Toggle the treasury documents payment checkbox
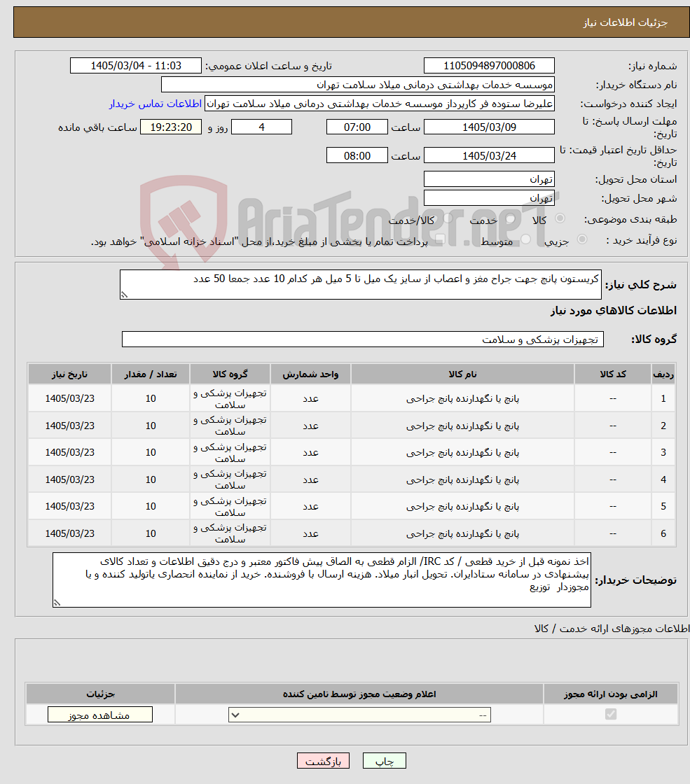 click(x=441, y=240)
